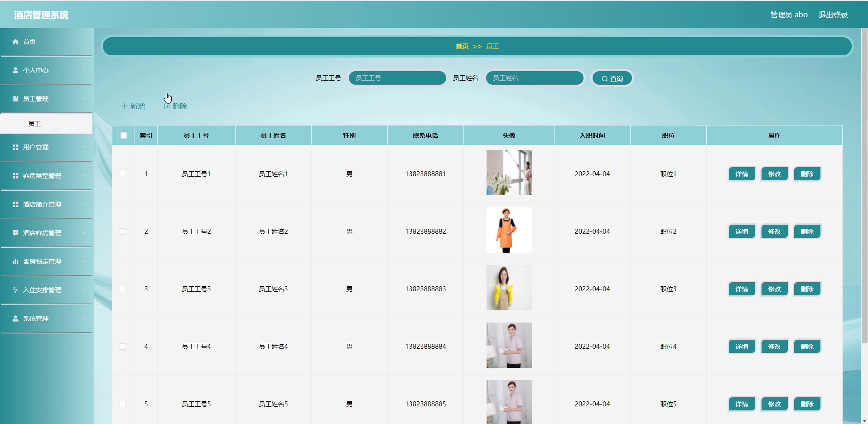Check the checkbox for row 员工工号5
This screenshot has width=868, height=424.
(123, 404)
